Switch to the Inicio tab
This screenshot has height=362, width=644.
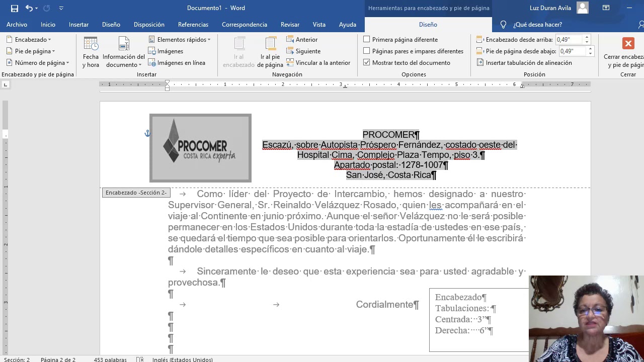pos(48,25)
